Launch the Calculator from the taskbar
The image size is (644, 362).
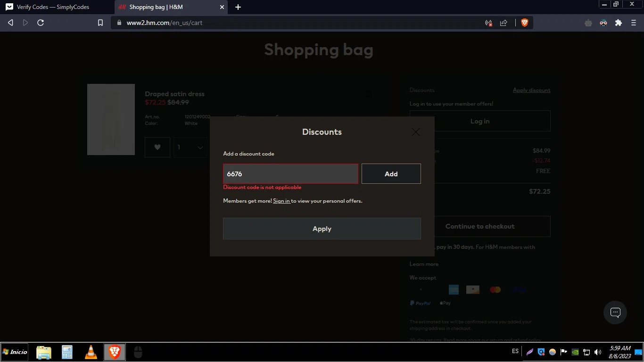[x=67, y=352]
